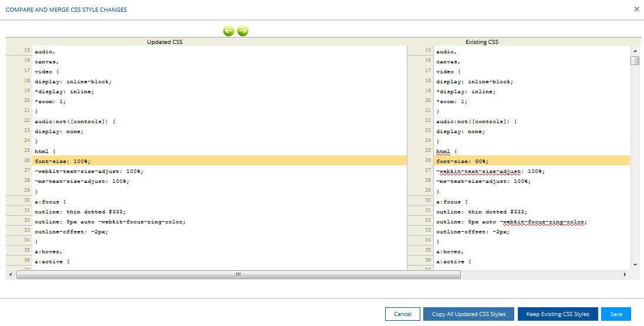Close the Compare and Merge CSS dialog
The image size is (644, 326).
[637, 9]
